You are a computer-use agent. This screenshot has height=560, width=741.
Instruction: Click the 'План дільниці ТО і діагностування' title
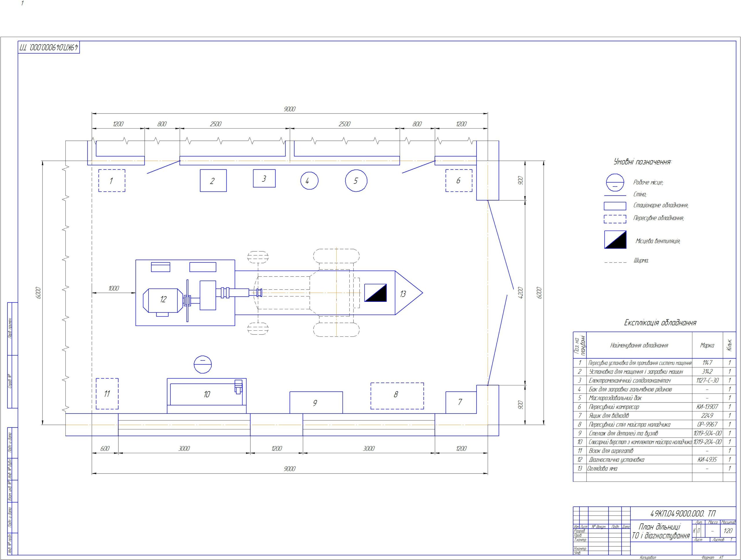(661, 531)
